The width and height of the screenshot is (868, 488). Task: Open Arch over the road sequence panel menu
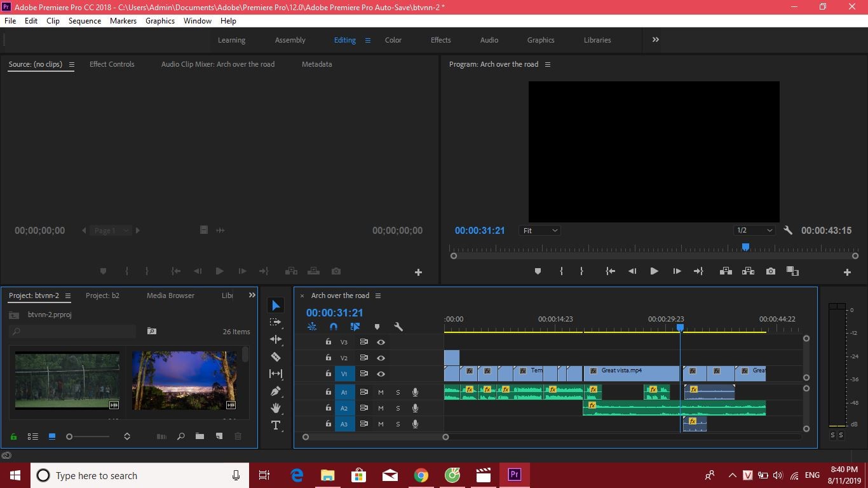(378, 295)
